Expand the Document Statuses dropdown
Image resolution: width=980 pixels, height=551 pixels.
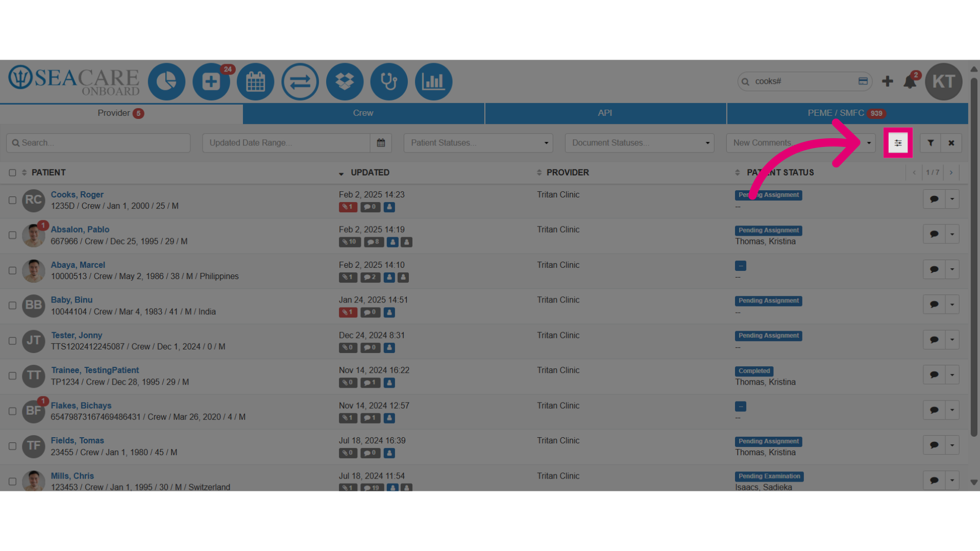(x=639, y=143)
